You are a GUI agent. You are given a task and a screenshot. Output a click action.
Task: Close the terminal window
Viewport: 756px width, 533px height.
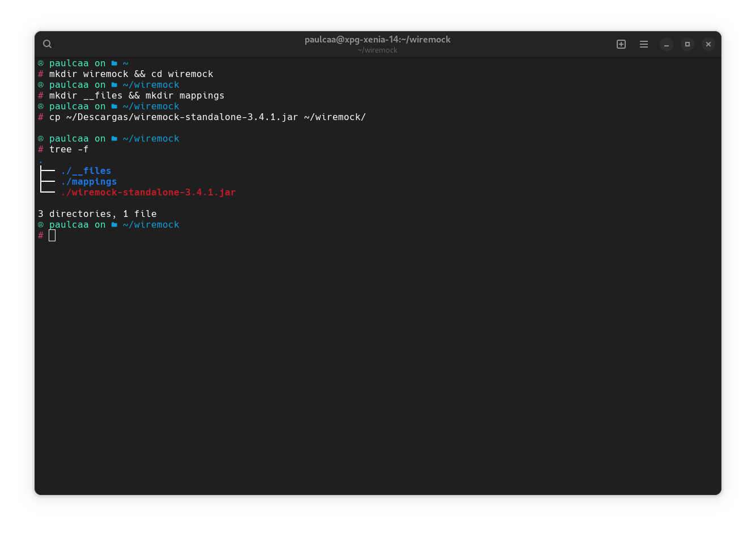point(708,44)
